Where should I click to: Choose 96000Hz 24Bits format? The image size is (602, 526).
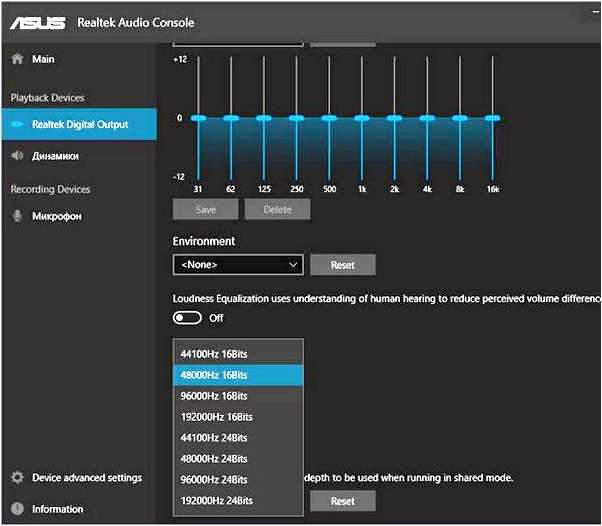[x=238, y=480]
